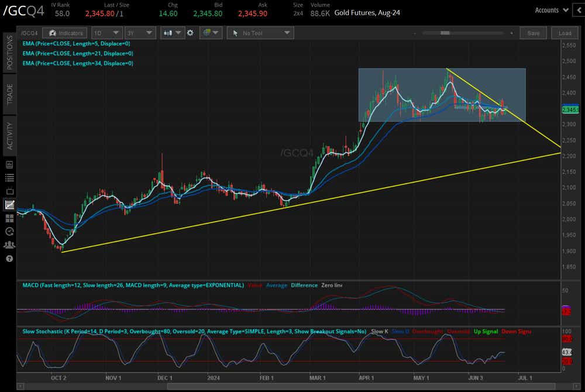Expand the Accounts dropdown
This screenshot has height=392, width=585.
[x=552, y=10]
